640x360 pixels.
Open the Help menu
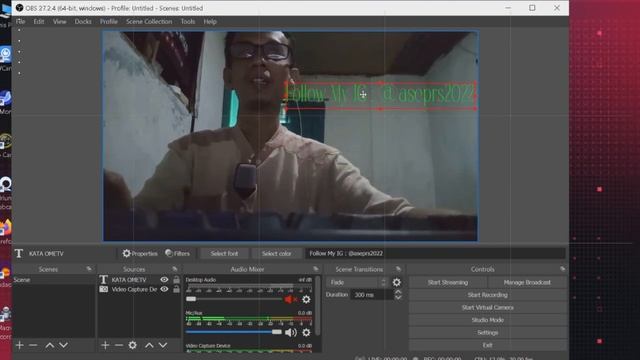(x=210, y=21)
